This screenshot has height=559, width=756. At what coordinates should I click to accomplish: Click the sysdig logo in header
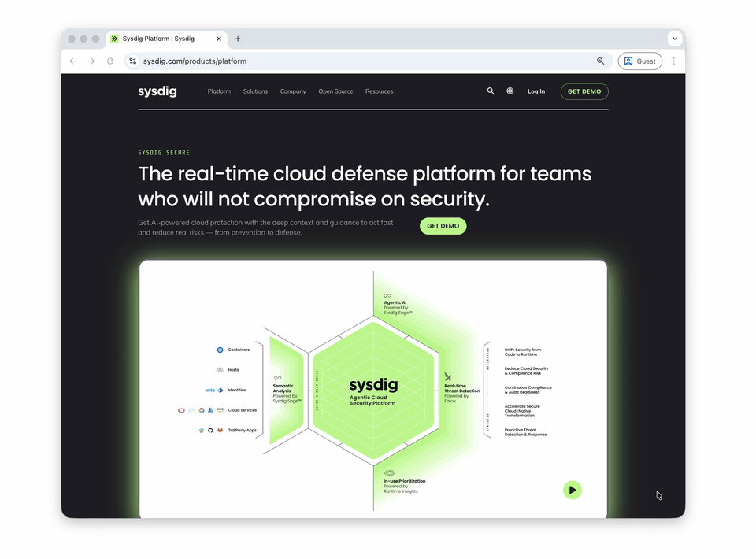coord(157,91)
